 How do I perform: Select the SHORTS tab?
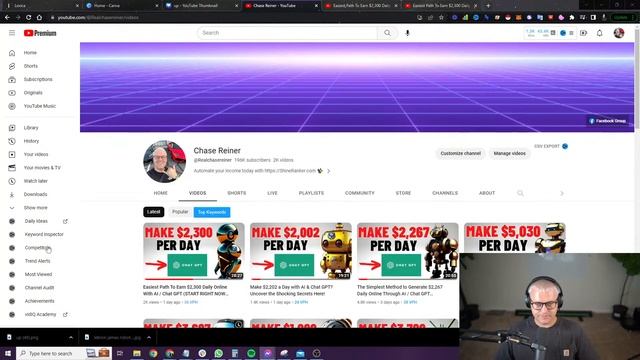pyautogui.click(x=237, y=193)
